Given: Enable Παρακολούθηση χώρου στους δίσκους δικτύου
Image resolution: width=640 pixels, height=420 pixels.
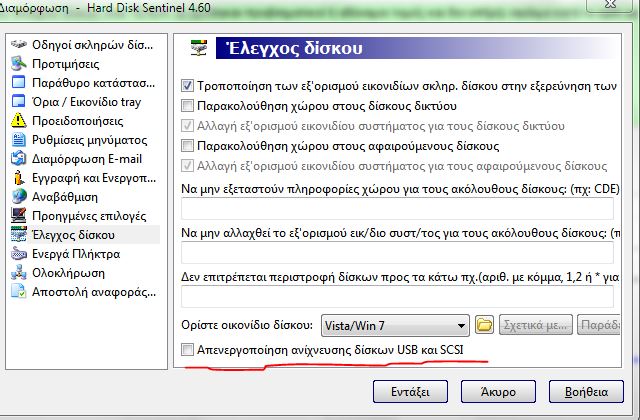Looking at the screenshot, I should tap(187, 105).
